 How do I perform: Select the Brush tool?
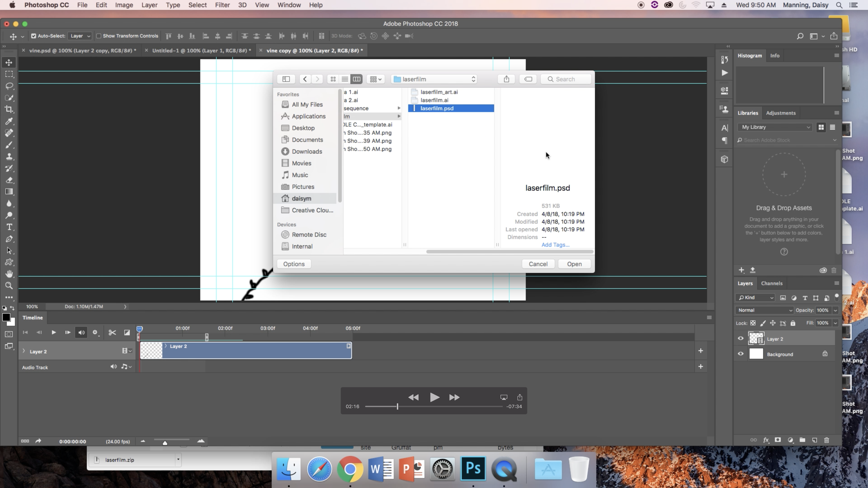click(9, 144)
